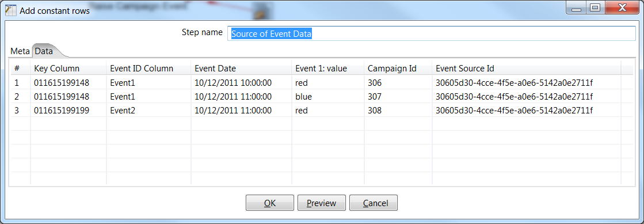The image size is (644, 224).
Task: Select Event1 cell in row 2
Action: click(148, 97)
